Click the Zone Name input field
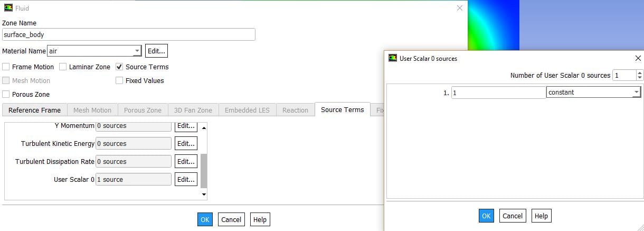The height and width of the screenshot is (231, 644). click(129, 34)
